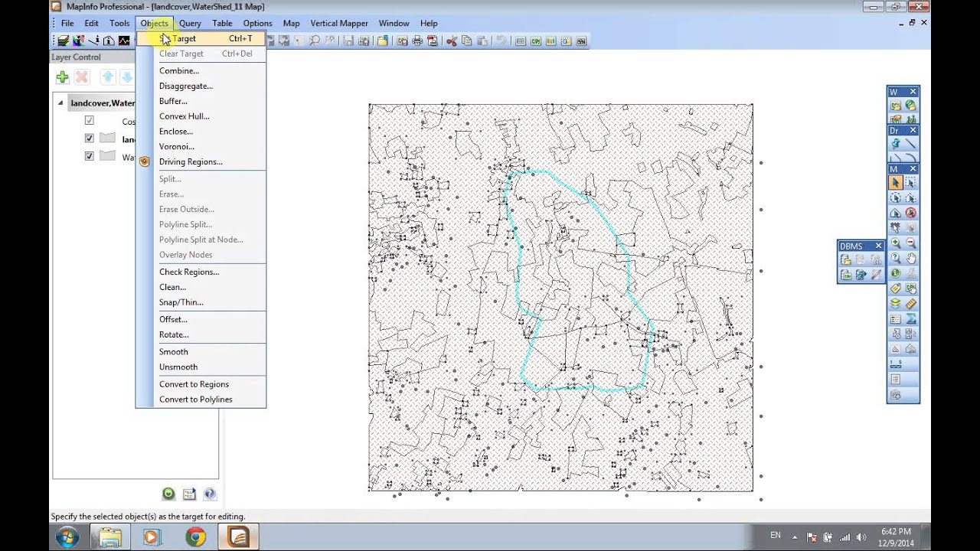Open Windows Explorer from the taskbar
The height and width of the screenshot is (551, 980).
click(109, 537)
